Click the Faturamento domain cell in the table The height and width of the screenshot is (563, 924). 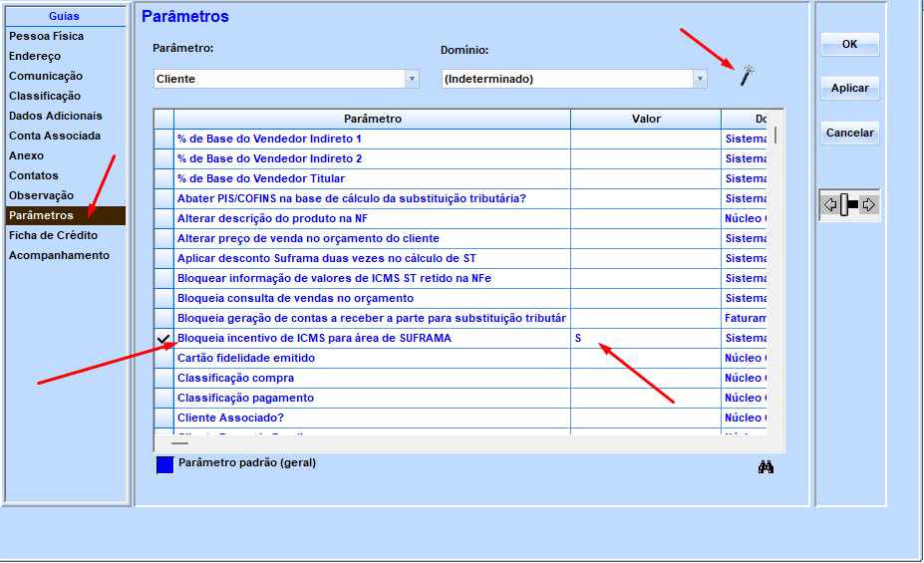[745, 319]
